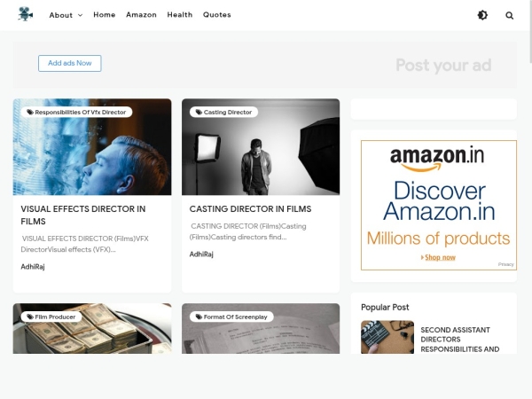Click the Responsibilities Of Vfx Director tag icon
The height and width of the screenshot is (399, 532).
(x=30, y=113)
